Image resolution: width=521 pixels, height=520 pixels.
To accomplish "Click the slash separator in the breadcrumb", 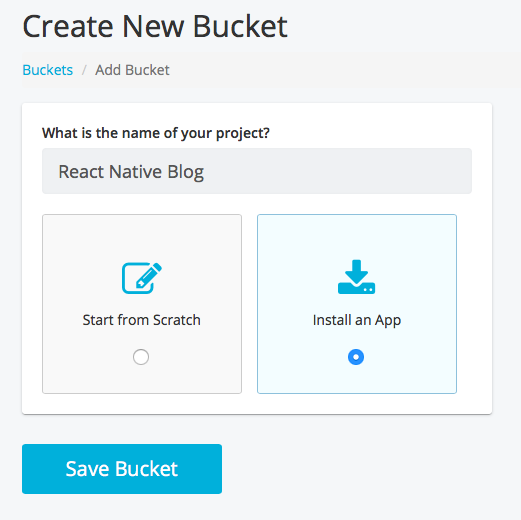I will [84, 70].
